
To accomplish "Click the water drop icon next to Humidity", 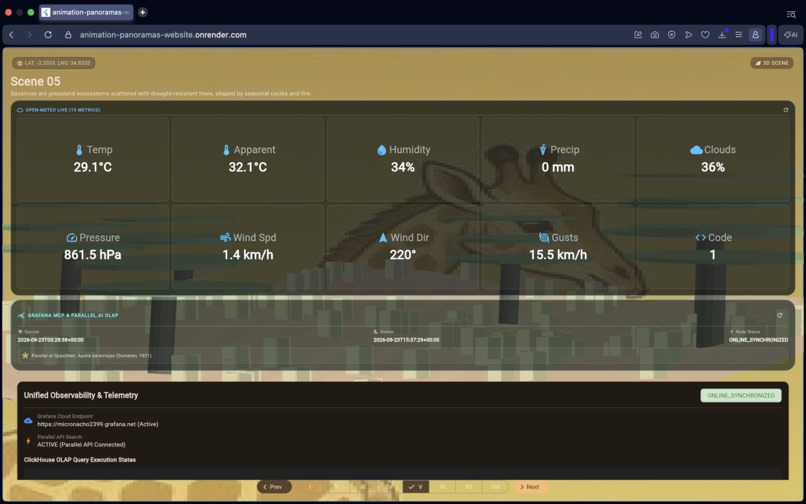I will coord(381,150).
